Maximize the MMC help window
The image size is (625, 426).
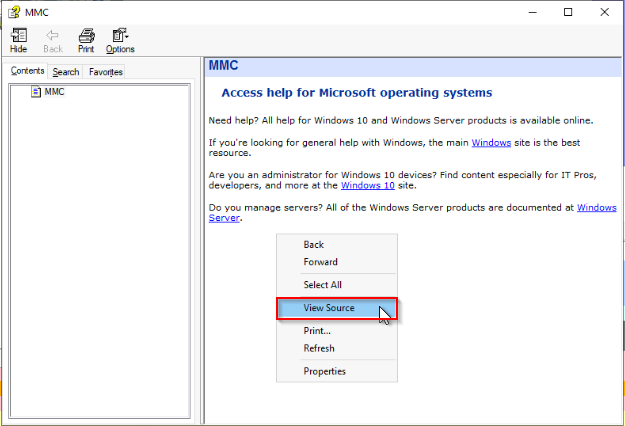coord(568,12)
